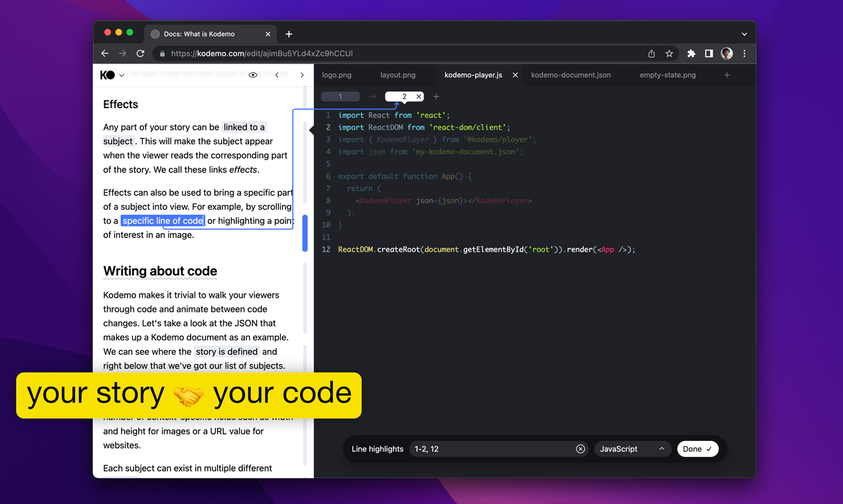Viewport: 843px width, 504px height.
Task: Select the 'Docs: What is Kodemo' browser tab
Action: pyautogui.click(x=210, y=34)
